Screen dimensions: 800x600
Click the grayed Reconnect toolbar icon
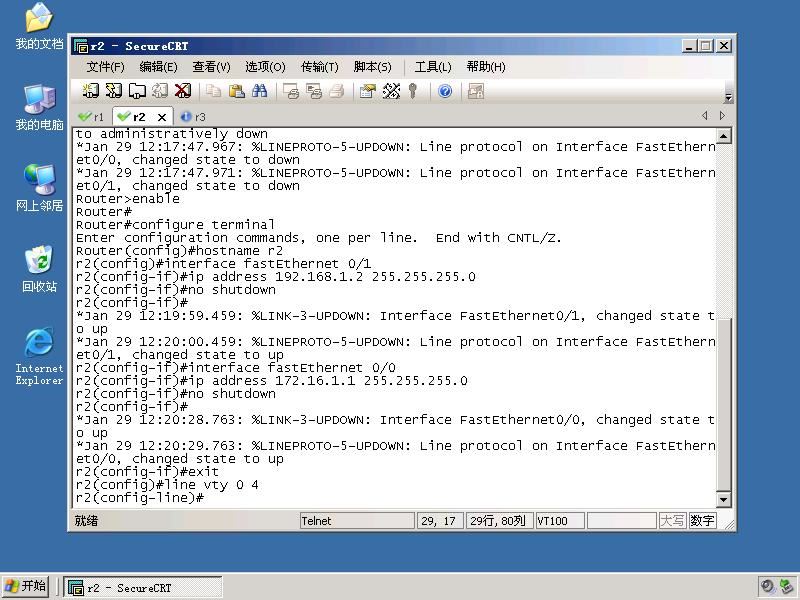[160, 91]
